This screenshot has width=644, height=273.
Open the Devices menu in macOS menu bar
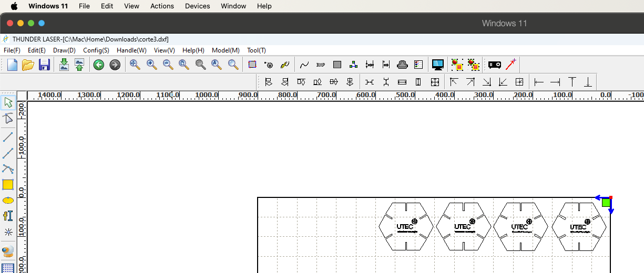click(197, 6)
